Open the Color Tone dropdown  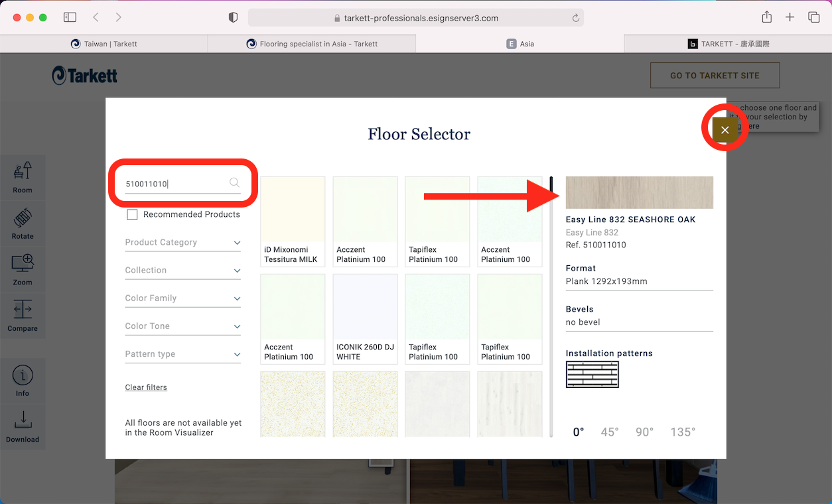(182, 326)
